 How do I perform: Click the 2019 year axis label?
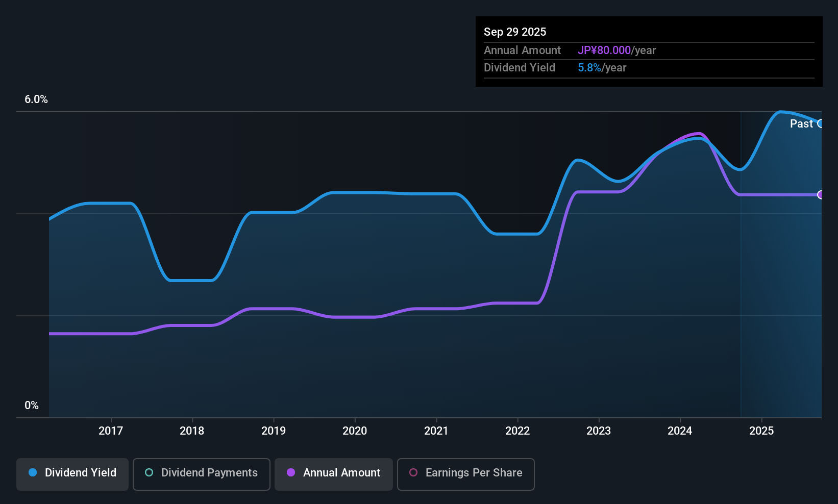(x=274, y=431)
